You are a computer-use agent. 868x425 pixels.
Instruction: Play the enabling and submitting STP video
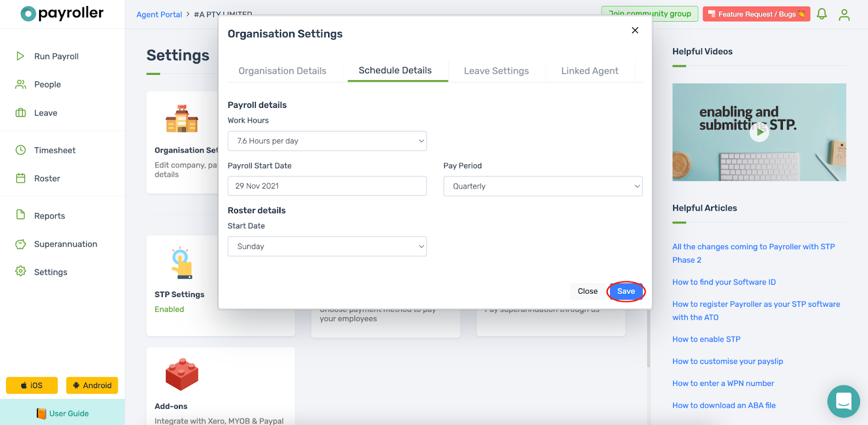tap(759, 132)
